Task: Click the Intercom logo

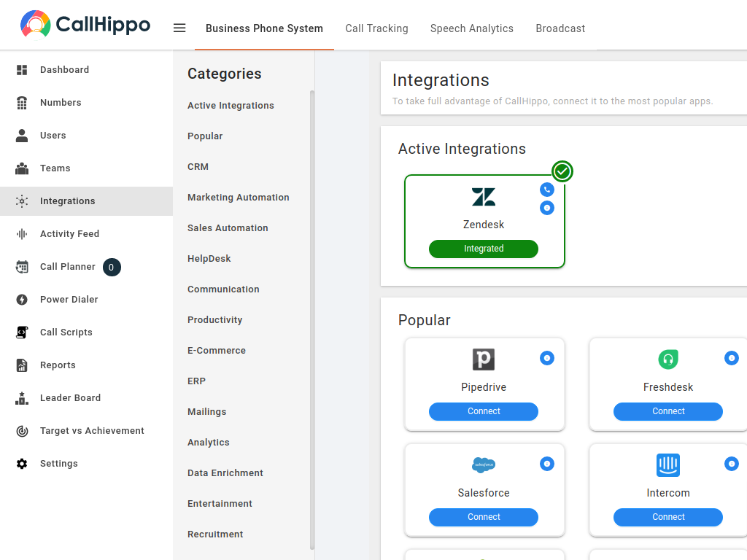Action: coord(668,465)
